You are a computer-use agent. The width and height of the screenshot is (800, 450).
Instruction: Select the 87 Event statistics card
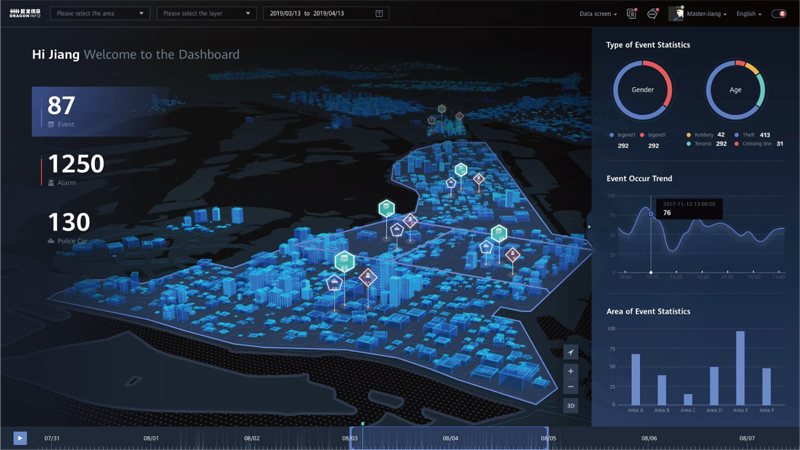(91, 110)
